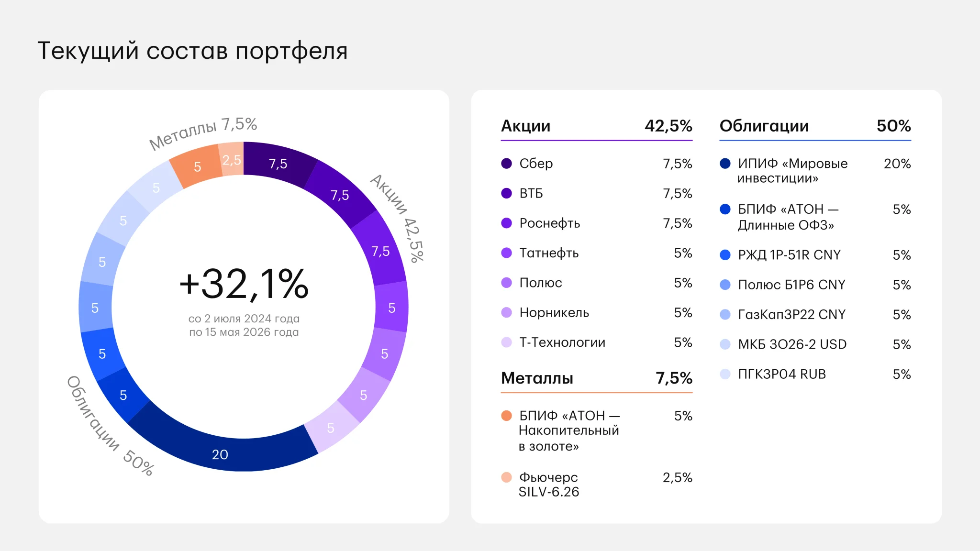980x551 pixels.
Task: Click the 7,5% value in the Сбер row
Action: [x=678, y=164]
